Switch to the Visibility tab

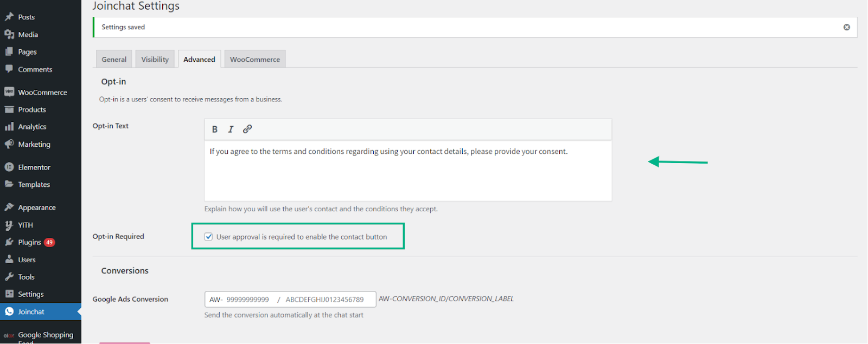[x=155, y=60]
